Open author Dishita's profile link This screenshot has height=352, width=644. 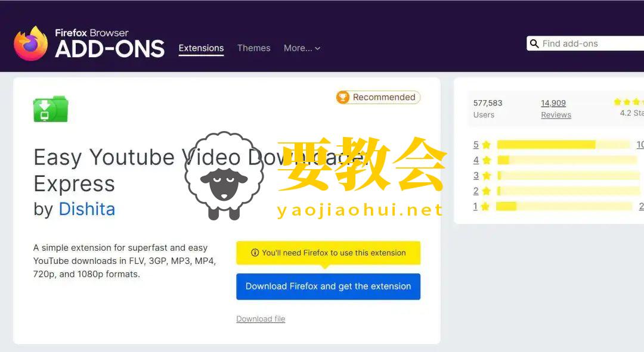[86, 209]
